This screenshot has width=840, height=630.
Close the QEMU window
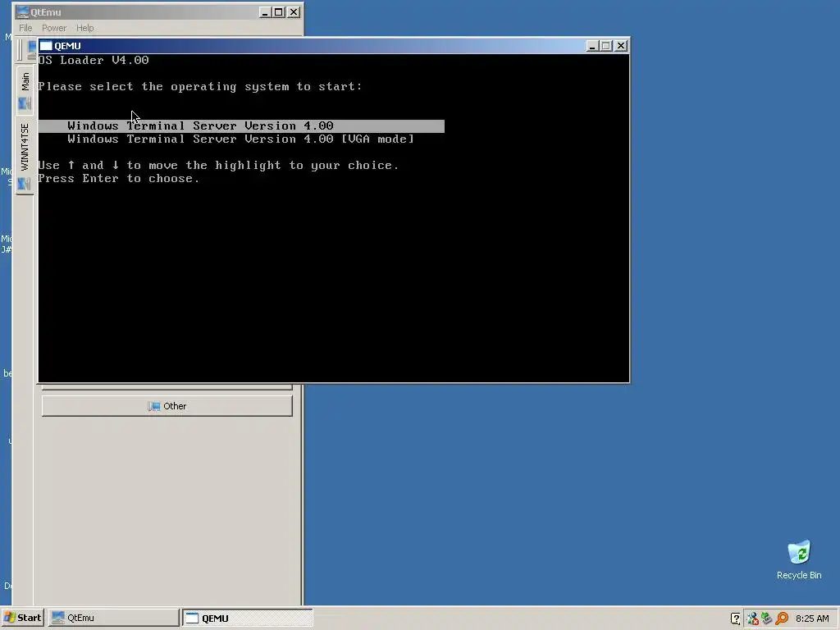(x=621, y=46)
